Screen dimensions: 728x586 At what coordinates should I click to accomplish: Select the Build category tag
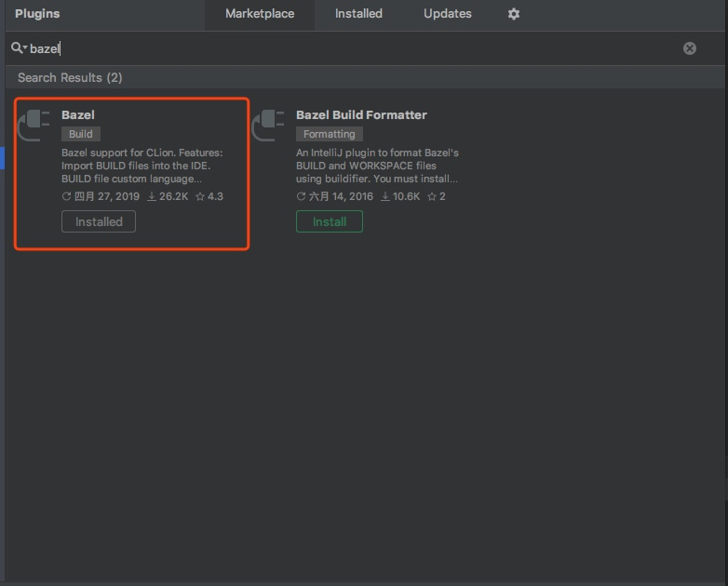pyautogui.click(x=81, y=134)
